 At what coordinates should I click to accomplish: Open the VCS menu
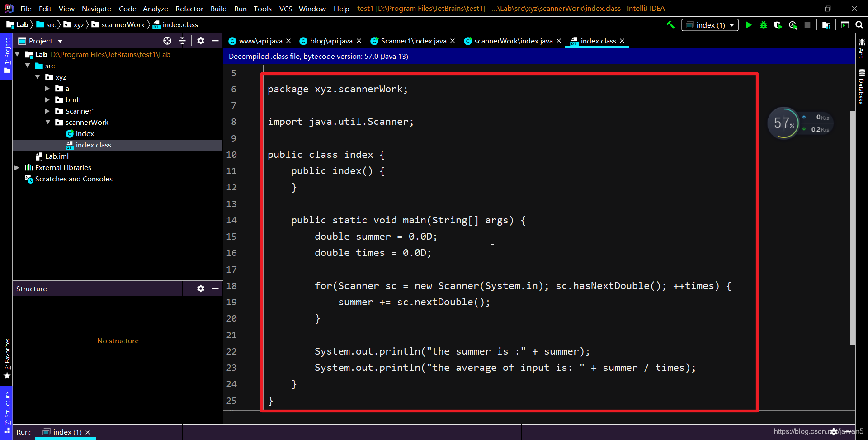tap(286, 9)
